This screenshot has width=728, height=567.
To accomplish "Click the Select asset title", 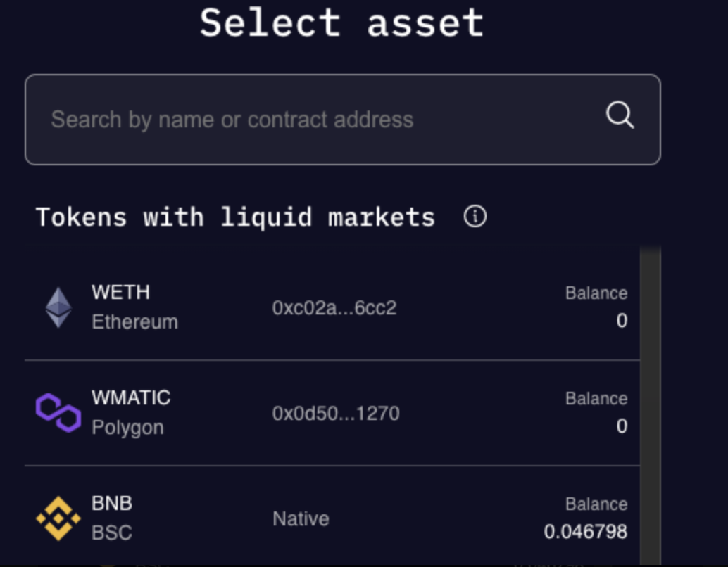I will point(342,23).
